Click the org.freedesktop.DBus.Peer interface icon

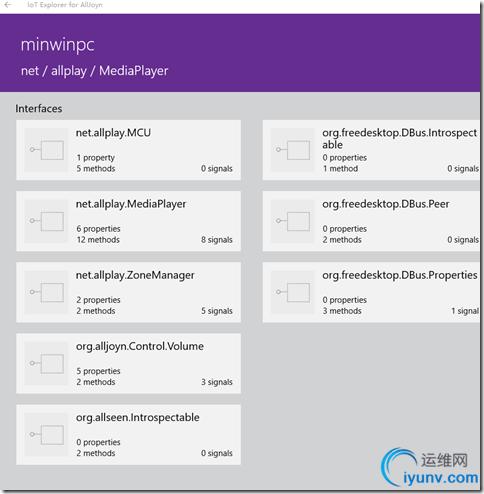293,221
